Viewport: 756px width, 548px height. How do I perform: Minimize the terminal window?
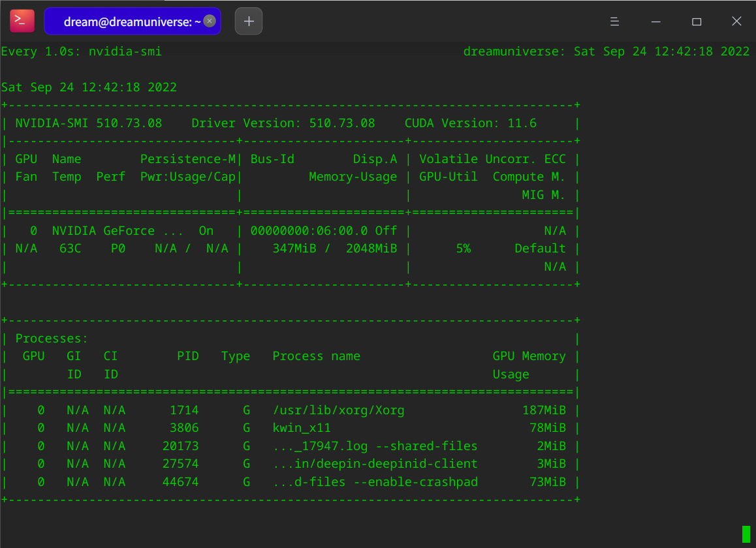click(x=655, y=22)
